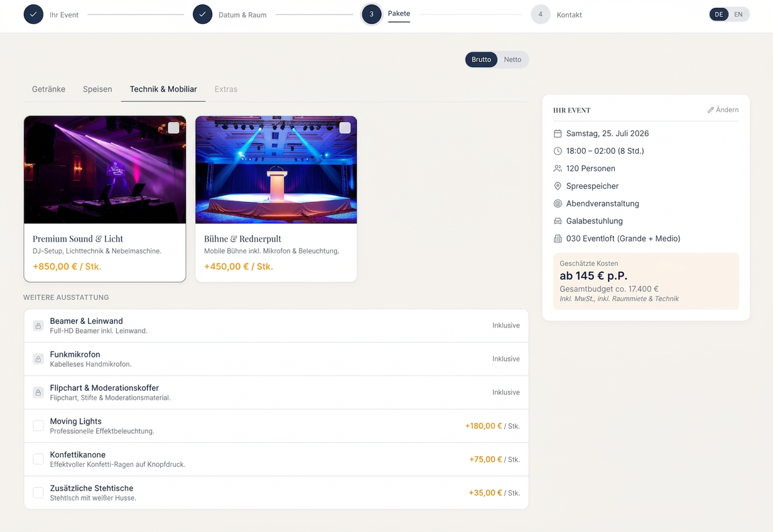Click the location pin icon beside Spreespeicher

[x=558, y=186]
